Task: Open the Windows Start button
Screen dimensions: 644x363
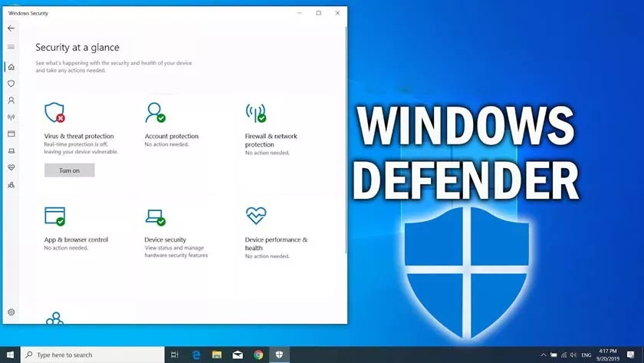Action: [x=10, y=355]
